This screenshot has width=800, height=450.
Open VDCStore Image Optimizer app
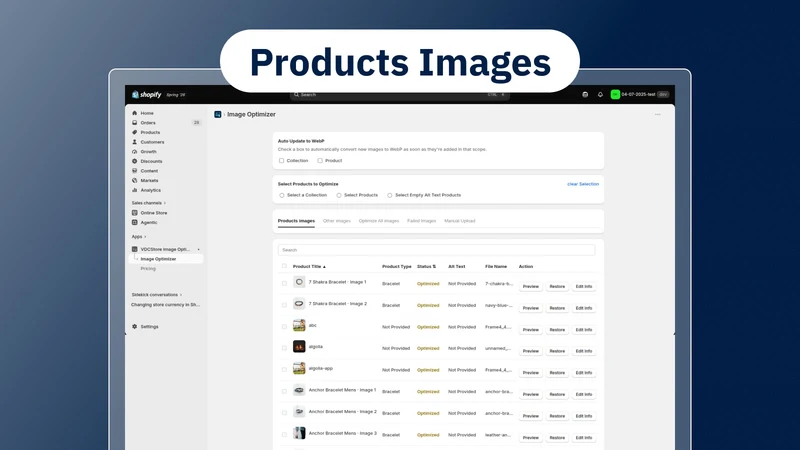click(x=165, y=249)
